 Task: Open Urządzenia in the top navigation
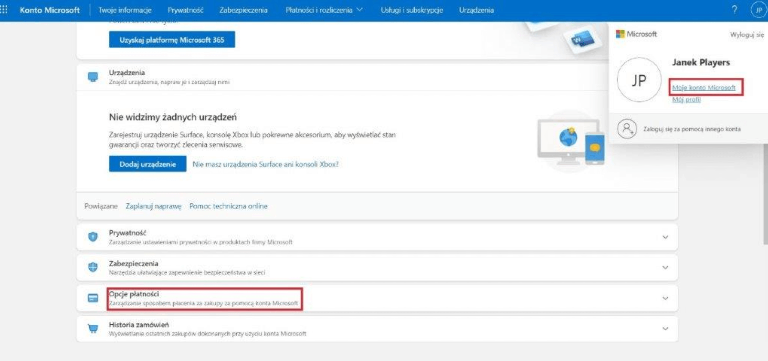477,10
